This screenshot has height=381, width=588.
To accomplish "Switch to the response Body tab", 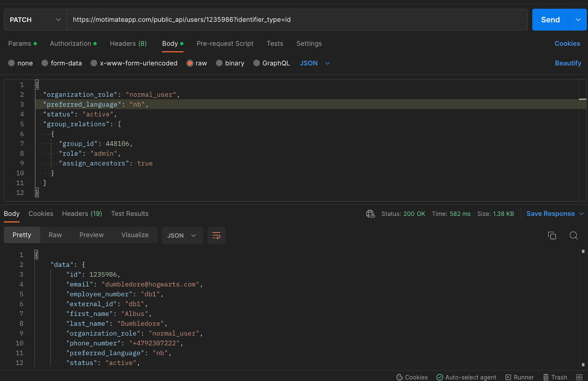I will click(x=12, y=214).
